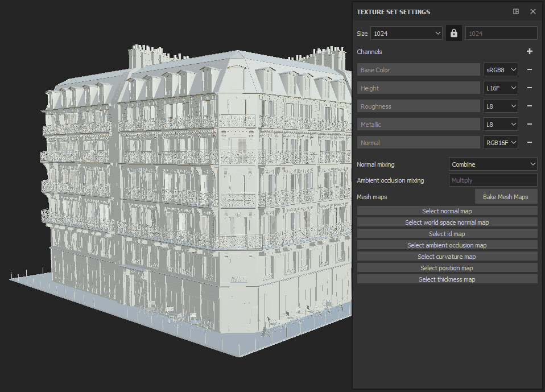Click Bake Mesh Maps button

click(x=506, y=197)
